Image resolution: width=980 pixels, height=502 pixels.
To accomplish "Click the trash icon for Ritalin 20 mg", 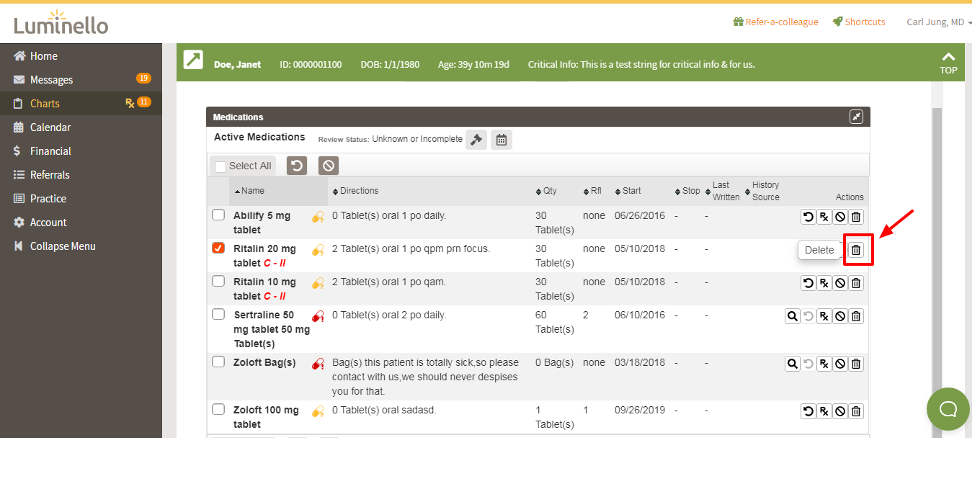I will [856, 250].
